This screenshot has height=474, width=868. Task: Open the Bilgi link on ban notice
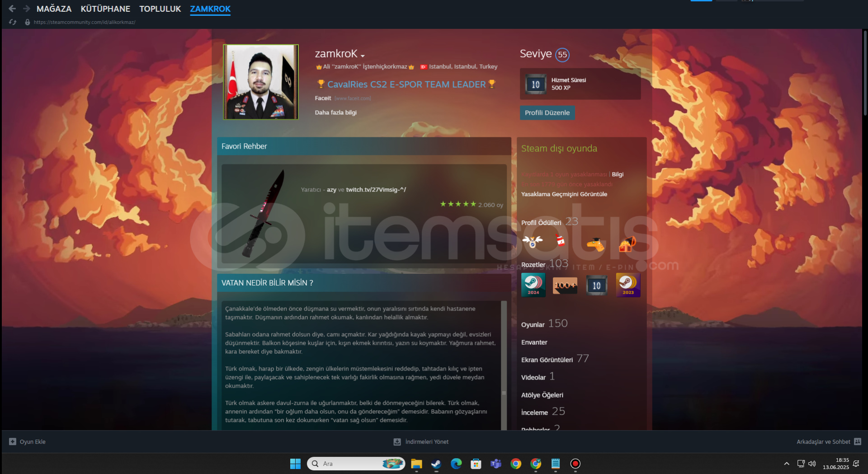click(618, 174)
